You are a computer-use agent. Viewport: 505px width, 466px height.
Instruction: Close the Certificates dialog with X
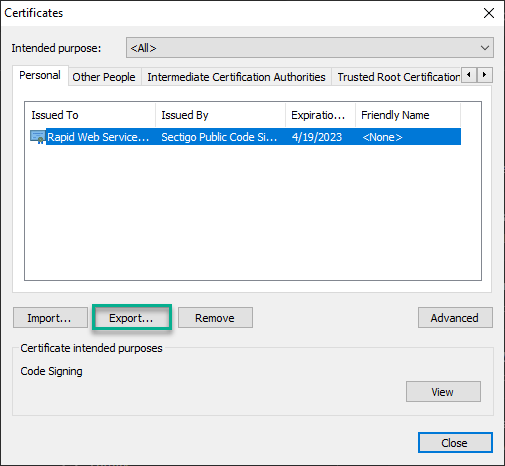coord(489,13)
